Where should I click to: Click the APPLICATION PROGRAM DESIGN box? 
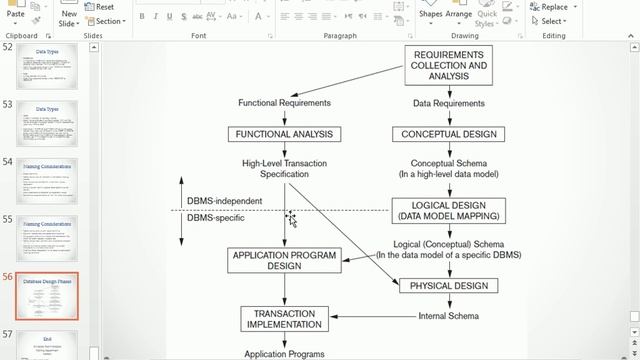pos(284,260)
